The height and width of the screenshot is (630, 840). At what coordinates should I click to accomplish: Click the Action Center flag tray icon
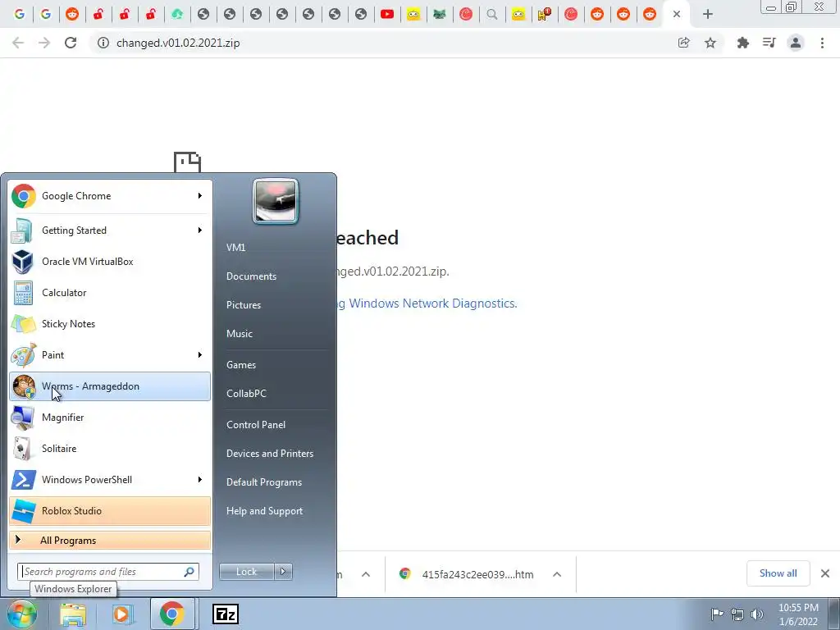pos(716,614)
